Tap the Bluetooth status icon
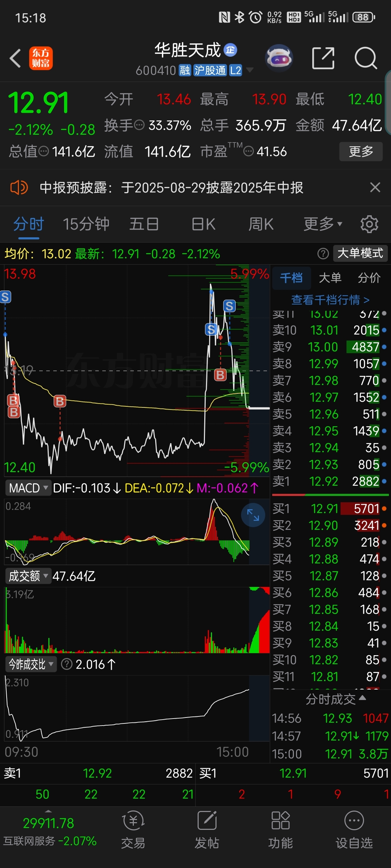This screenshot has height=868, width=391. pos(239,17)
